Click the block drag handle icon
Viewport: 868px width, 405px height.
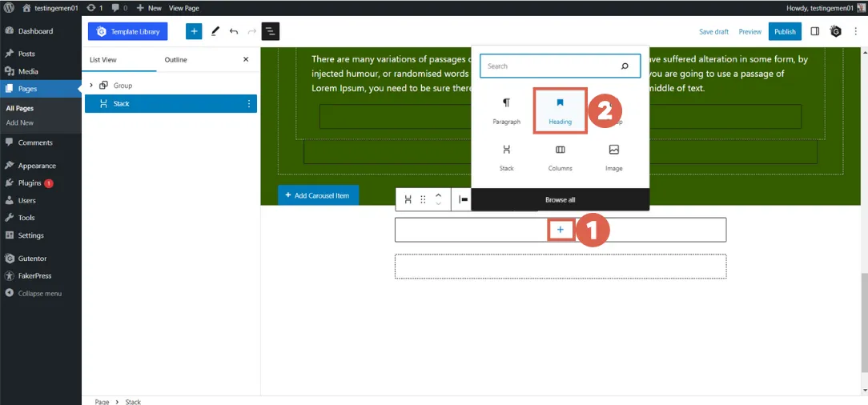pyautogui.click(x=423, y=200)
